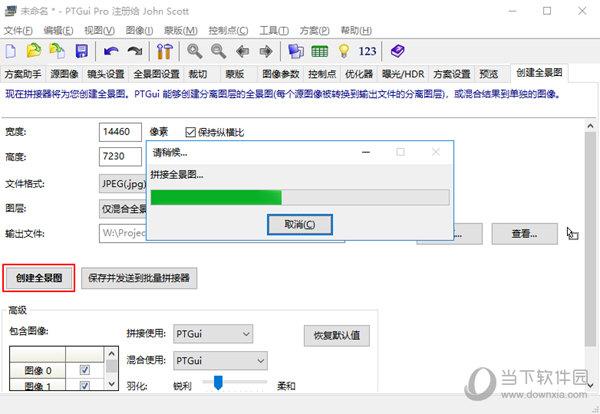Screen dimensions: 600x414
Task: Click image list scroll up arrow
Action: [111, 354]
